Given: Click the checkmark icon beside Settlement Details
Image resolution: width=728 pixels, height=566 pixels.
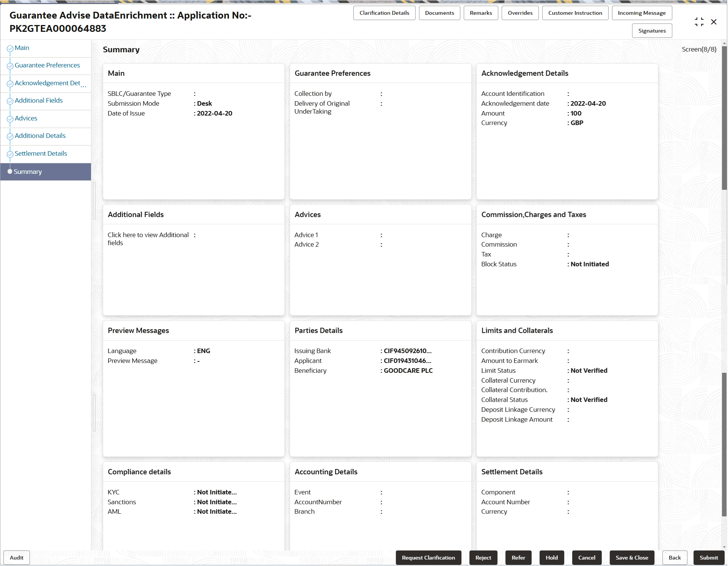Looking at the screenshot, I should [x=10, y=154].
